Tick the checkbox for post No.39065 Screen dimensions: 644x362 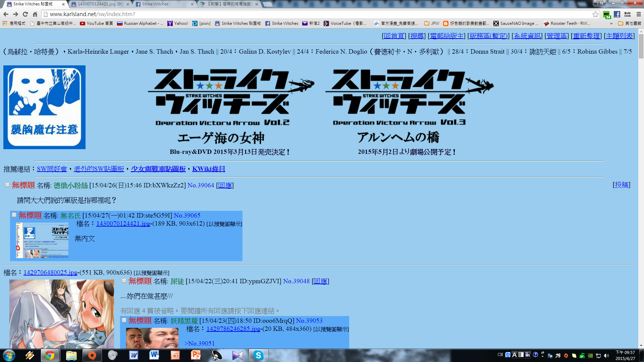[x=14, y=215]
